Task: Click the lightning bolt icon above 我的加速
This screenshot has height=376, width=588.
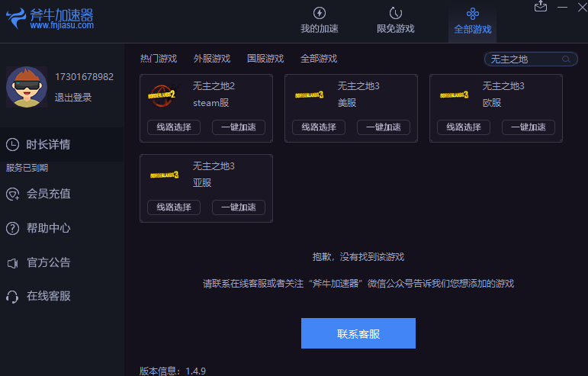Action: click(x=319, y=13)
